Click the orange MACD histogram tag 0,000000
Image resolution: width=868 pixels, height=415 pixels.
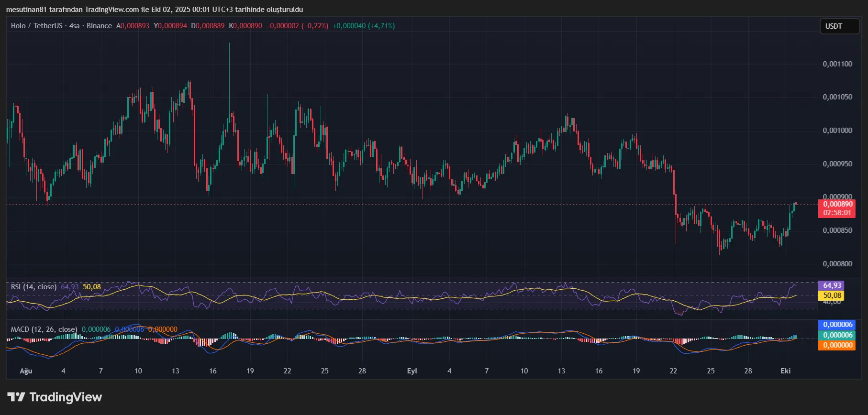(x=837, y=345)
